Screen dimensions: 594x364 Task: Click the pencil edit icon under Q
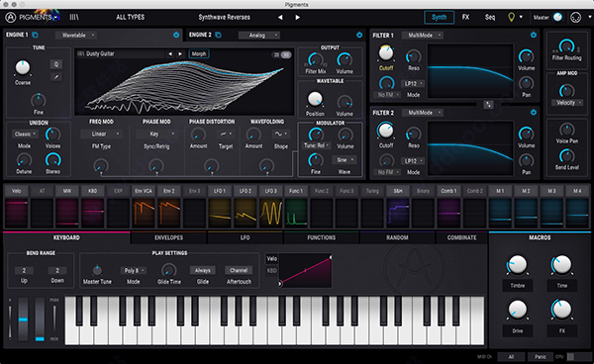[x=56, y=77]
